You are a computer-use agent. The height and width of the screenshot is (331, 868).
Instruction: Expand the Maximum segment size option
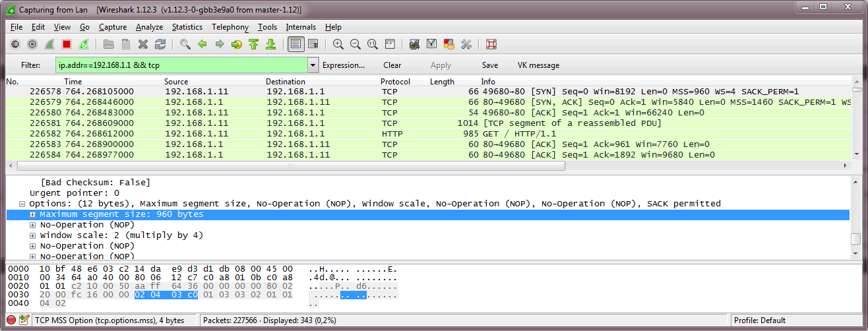tap(33, 214)
